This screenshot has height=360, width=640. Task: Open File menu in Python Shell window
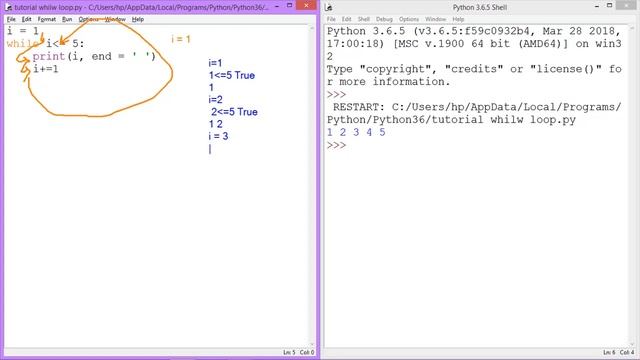331,19
